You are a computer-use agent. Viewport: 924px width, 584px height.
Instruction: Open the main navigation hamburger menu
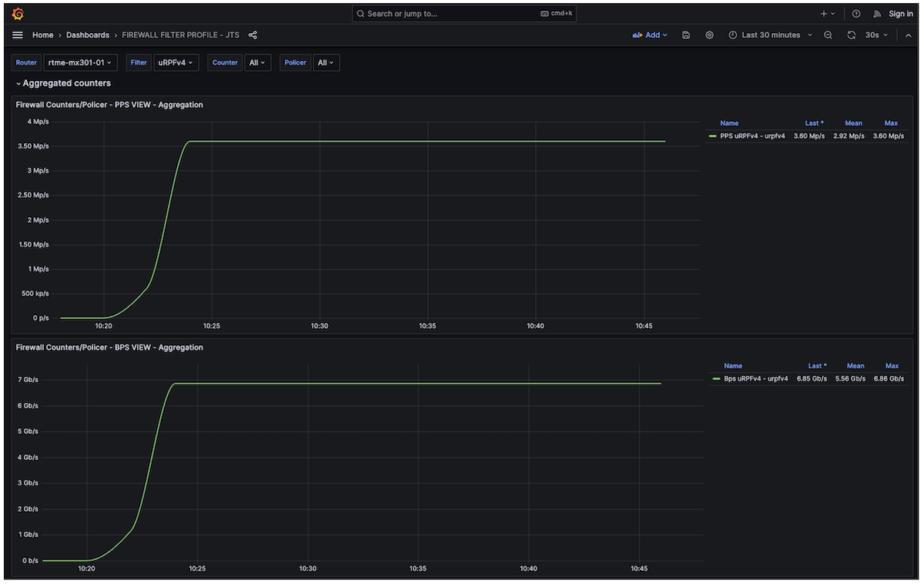(17, 35)
